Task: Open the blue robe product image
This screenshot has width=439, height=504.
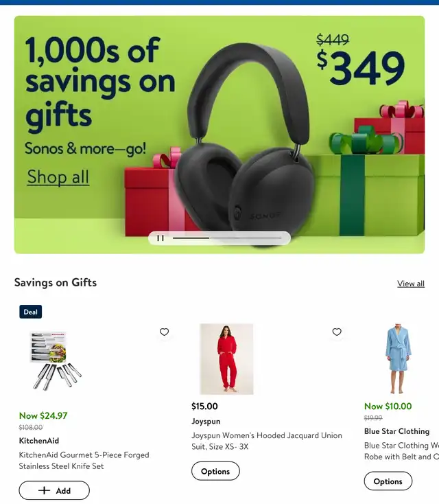Action: click(398, 359)
